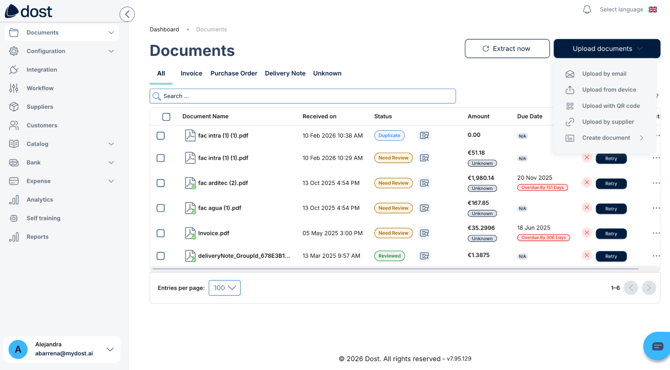Screen dimensions: 670x370
Task: Open the notifications bell
Action: click(x=587, y=9)
